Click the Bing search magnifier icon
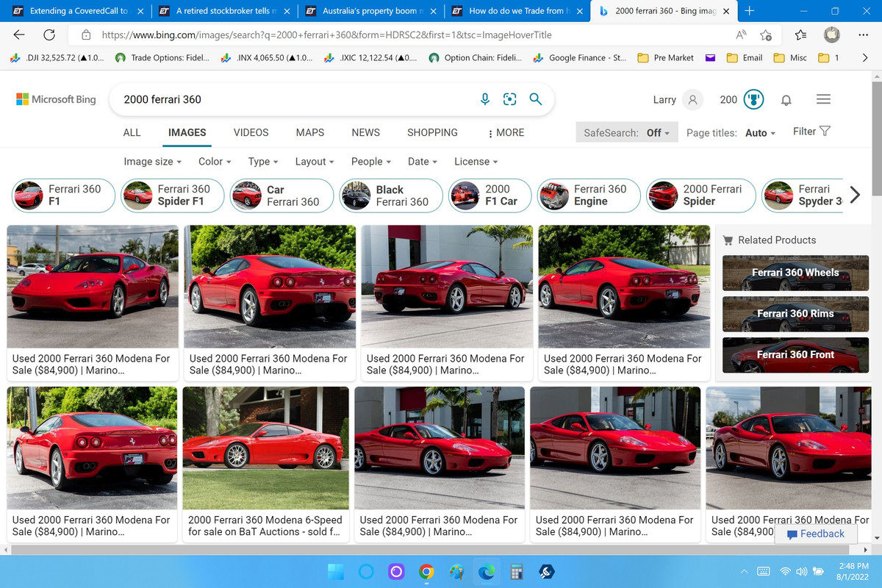882x588 pixels. click(536, 99)
